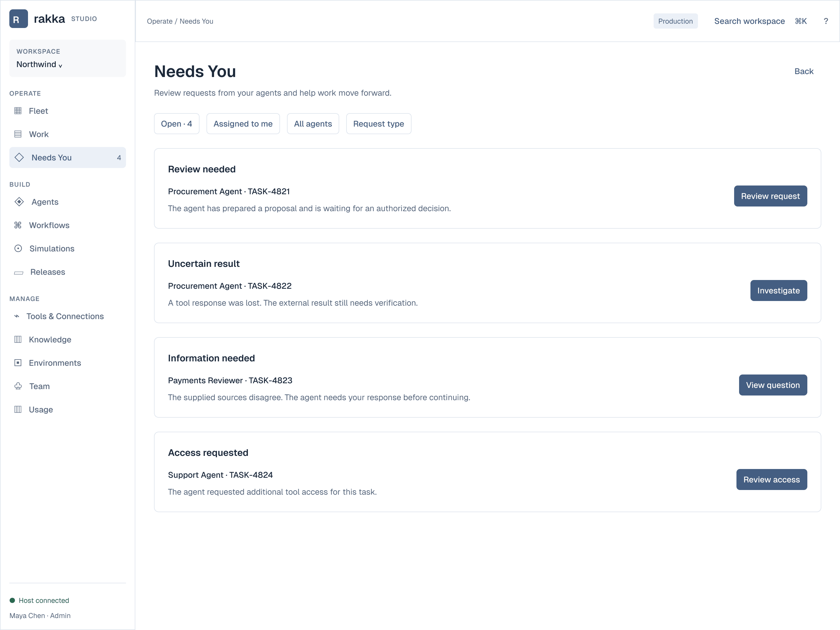The image size is (840, 630).
Task: Expand the Northwind workspace switcher
Action: click(x=68, y=59)
